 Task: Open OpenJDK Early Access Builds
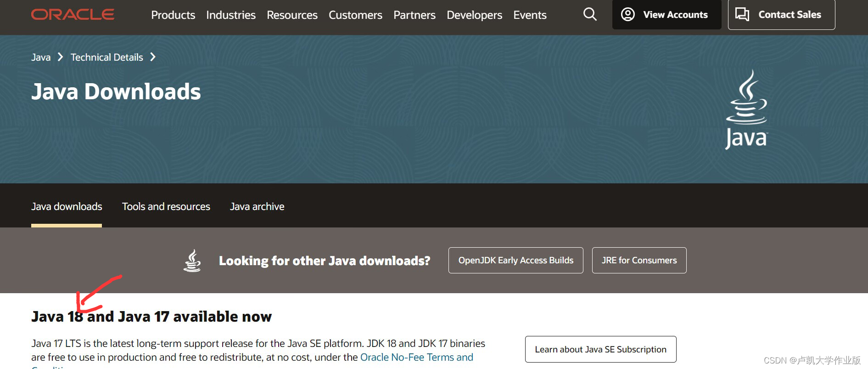point(516,261)
